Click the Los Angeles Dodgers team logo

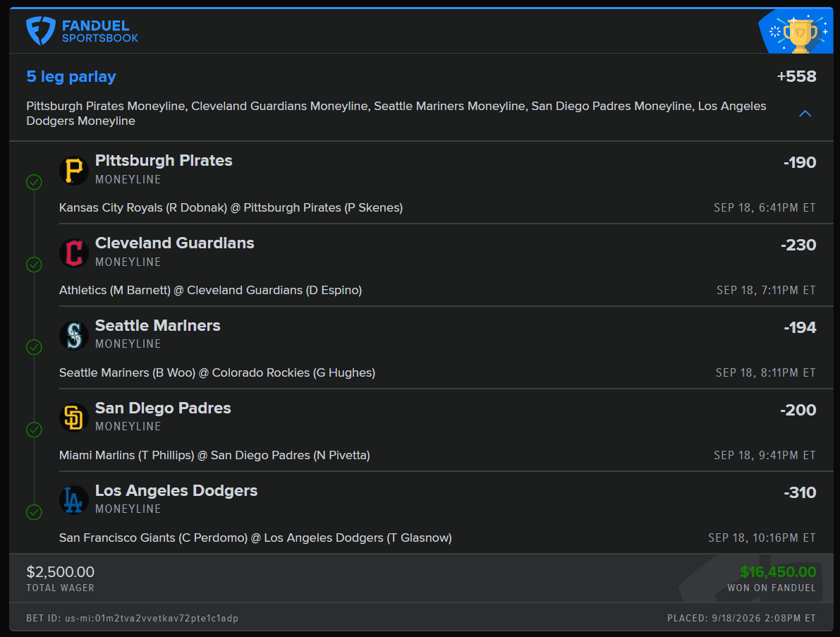click(x=74, y=500)
